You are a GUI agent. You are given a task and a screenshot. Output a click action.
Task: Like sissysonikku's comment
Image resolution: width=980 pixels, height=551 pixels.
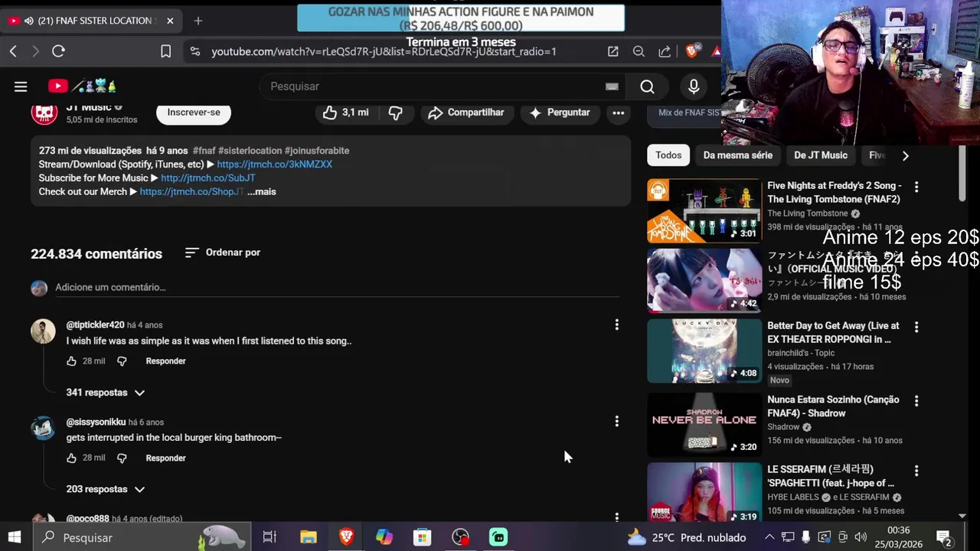[72, 458]
